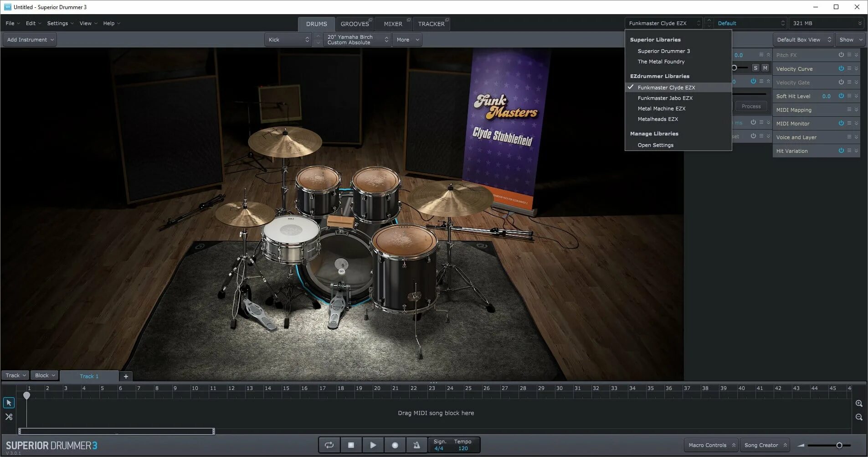Open the Block dropdown above timeline
The height and width of the screenshot is (457, 868).
(45, 375)
